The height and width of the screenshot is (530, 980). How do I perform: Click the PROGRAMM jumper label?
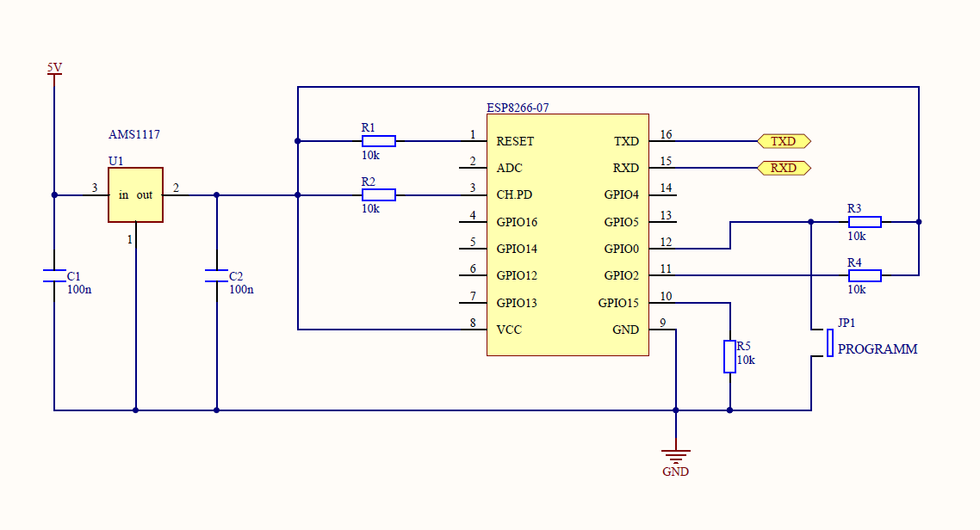click(878, 349)
